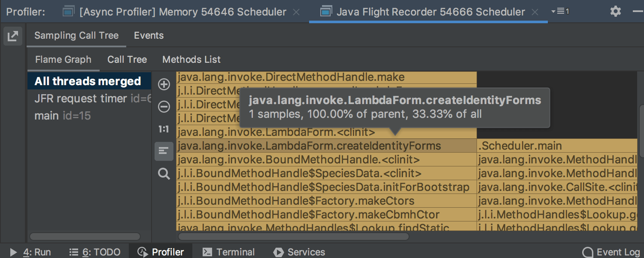Viewport: 644px width, 258px height.
Task: Click the flame graph options icon
Action: tap(164, 151)
